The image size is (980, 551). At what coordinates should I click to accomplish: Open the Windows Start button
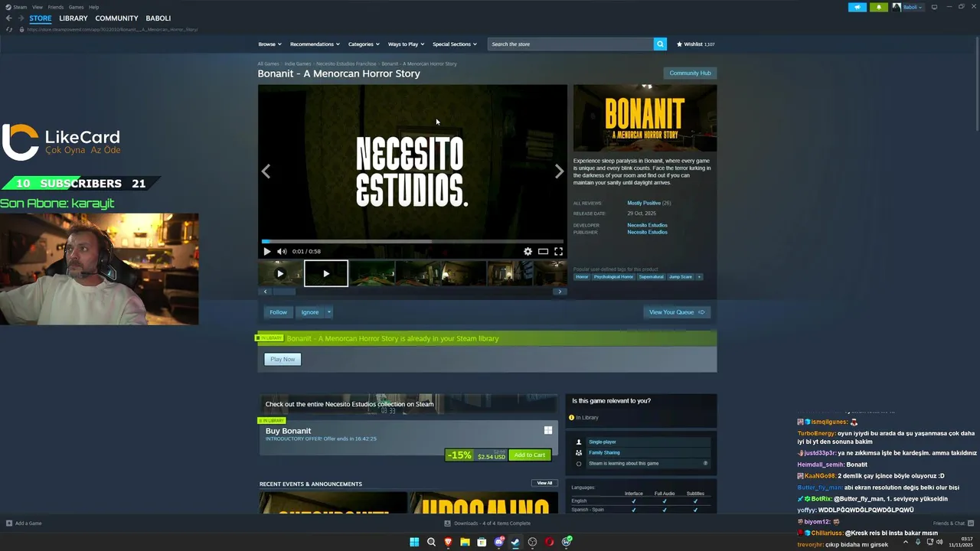coord(414,542)
